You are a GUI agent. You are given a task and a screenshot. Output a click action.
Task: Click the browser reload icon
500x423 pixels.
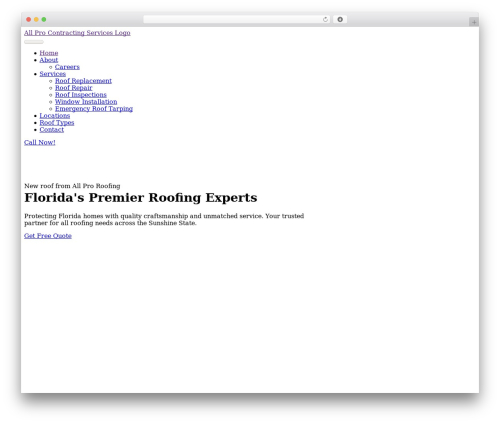[x=325, y=20]
